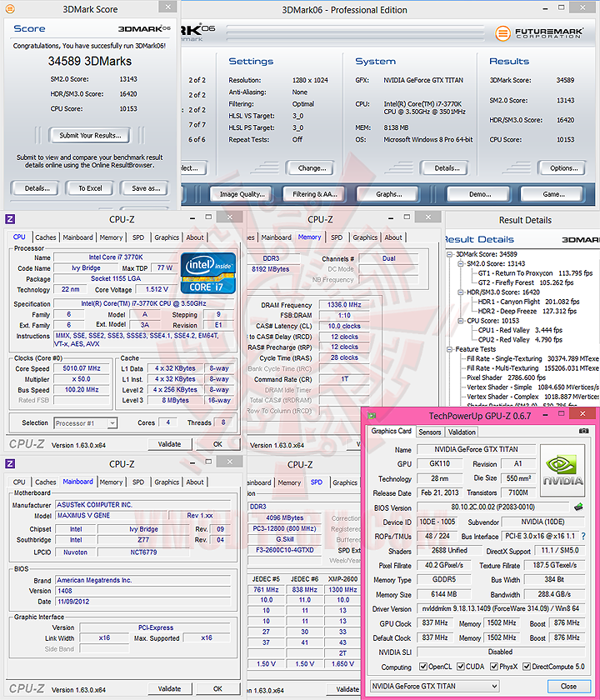Collapse the SM2.0 Score: 13143 node

[x=461, y=263]
